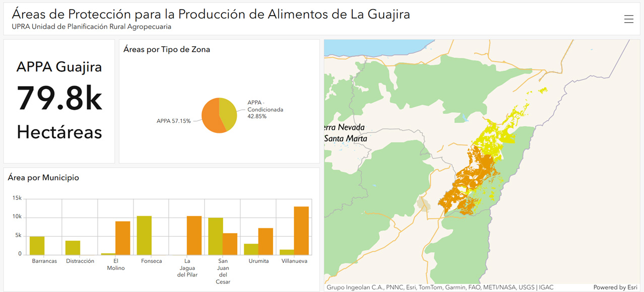Click the yellow bar for Barrancas
The width and height of the screenshot is (644, 292).
37,245
